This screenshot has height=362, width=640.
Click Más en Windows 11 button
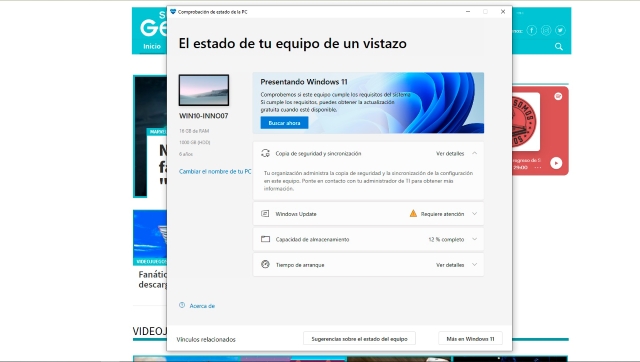coord(470,339)
